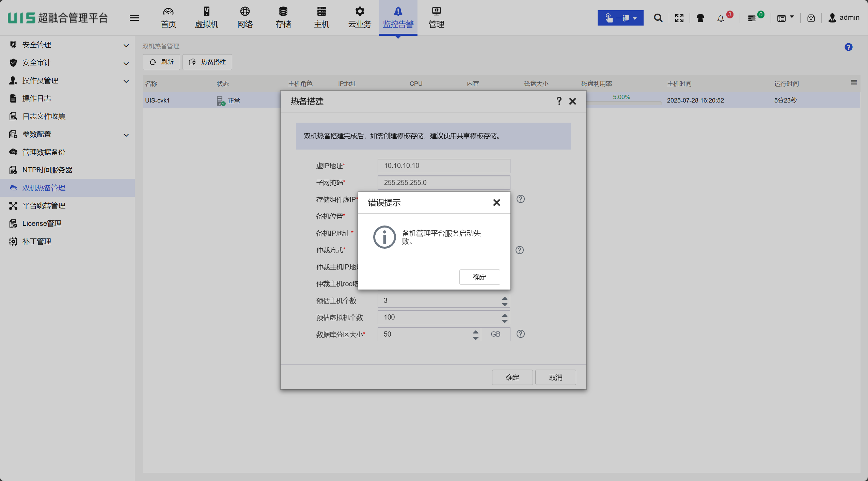Click the blue help icon on page

[848, 47]
